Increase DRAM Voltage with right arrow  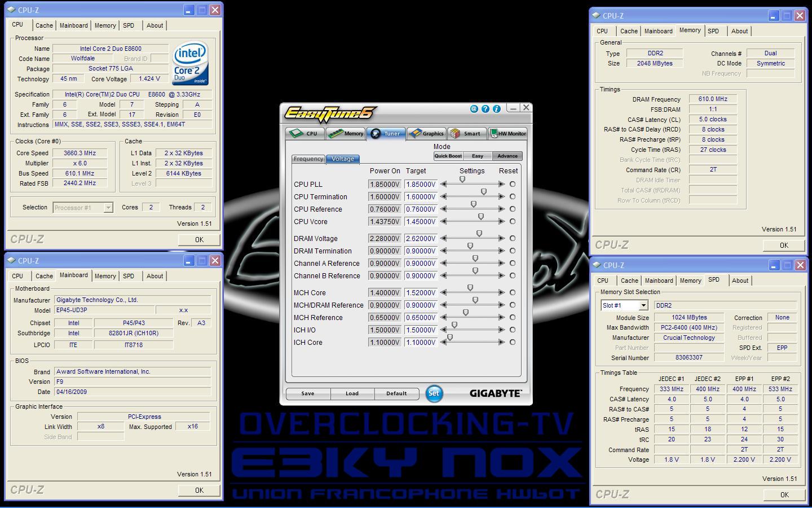(x=502, y=238)
